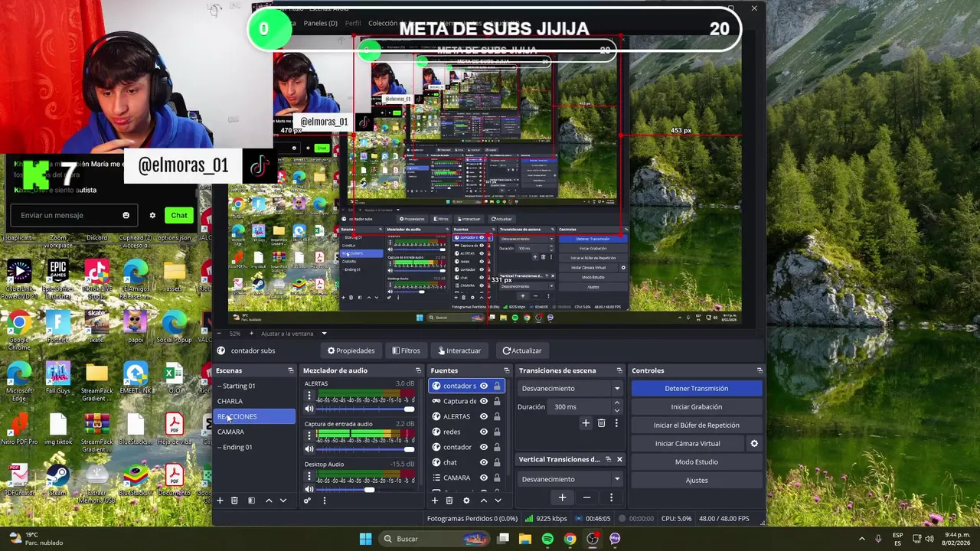This screenshot has width=980, height=551.
Task: Move scene down with arrow icon
Action: coord(283,500)
